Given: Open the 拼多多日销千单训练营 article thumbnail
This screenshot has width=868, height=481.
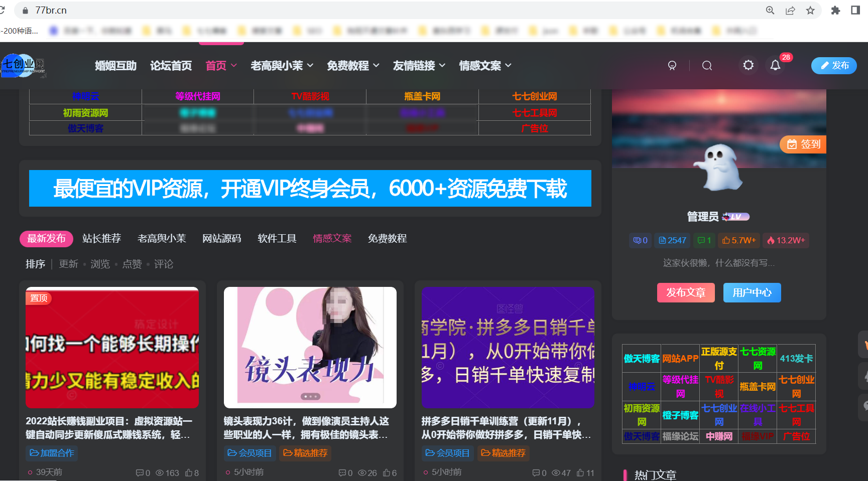Looking at the screenshot, I should pyautogui.click(x=508, y=348).
